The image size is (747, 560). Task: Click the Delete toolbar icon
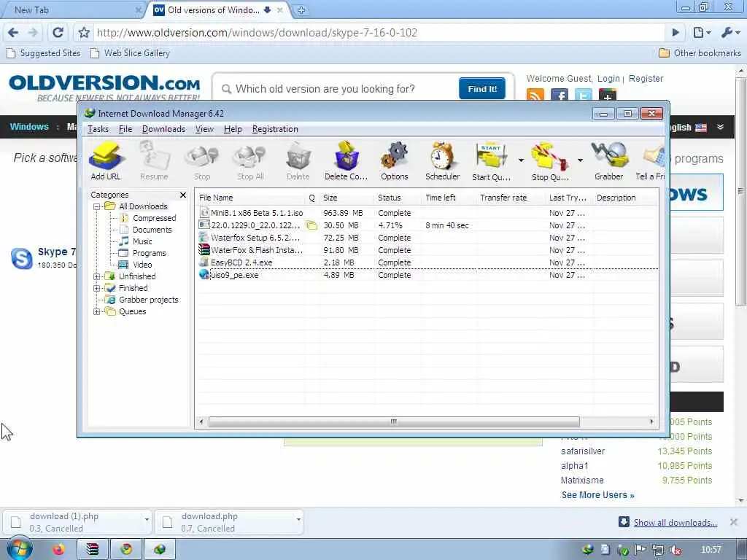tap(298, 161)
